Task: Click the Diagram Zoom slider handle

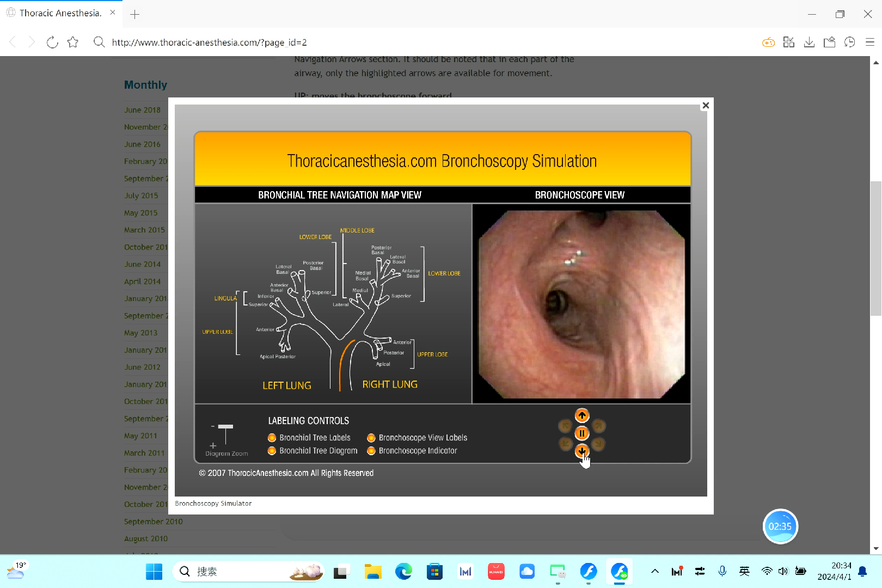Action: (x=225, y=426)
